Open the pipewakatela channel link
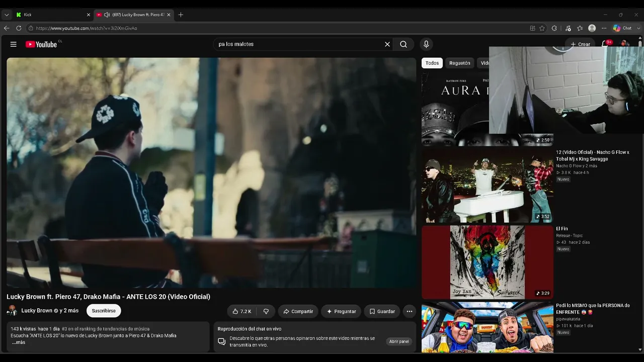The height and width of the screenshot is (362, 644). 568,319
